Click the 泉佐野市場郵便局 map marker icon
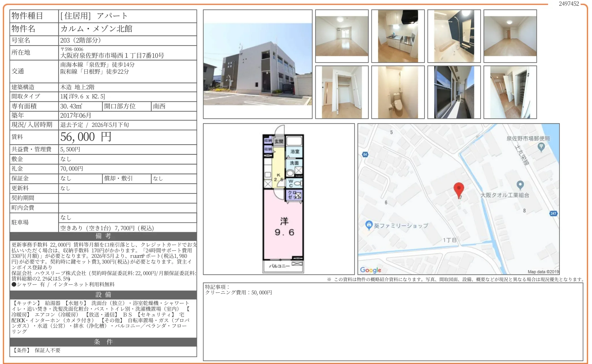The height and width of the screenshot is (364, 592). (541, 147)
